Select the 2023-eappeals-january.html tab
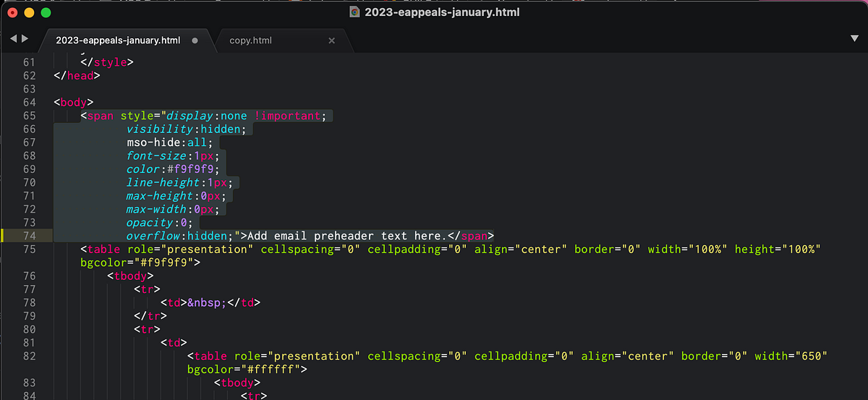The height and width of the screenshot is (400, 868). coord(118,41)
